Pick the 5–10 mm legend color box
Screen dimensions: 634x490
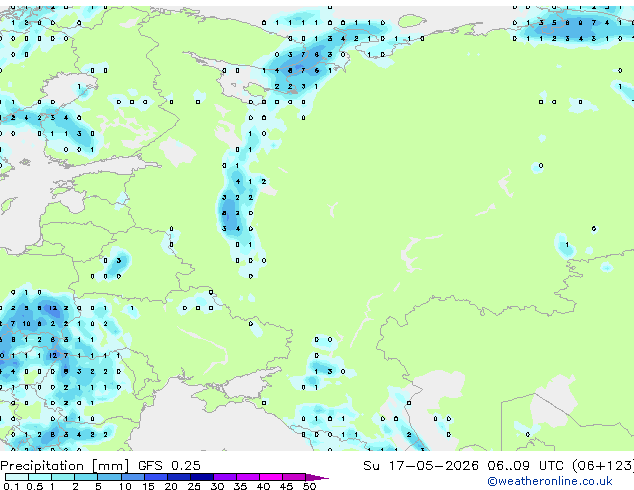point(109,477)
